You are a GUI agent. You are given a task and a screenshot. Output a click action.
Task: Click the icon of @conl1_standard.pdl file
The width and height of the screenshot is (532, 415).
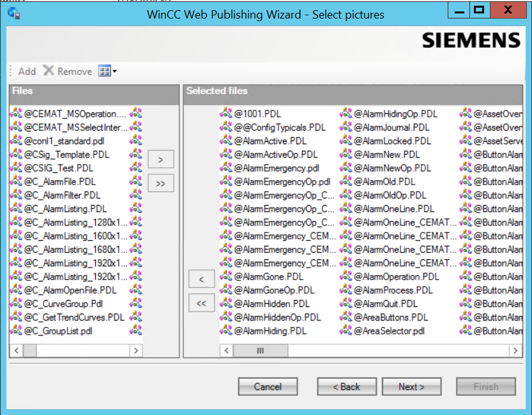click(x=16, y=140)
